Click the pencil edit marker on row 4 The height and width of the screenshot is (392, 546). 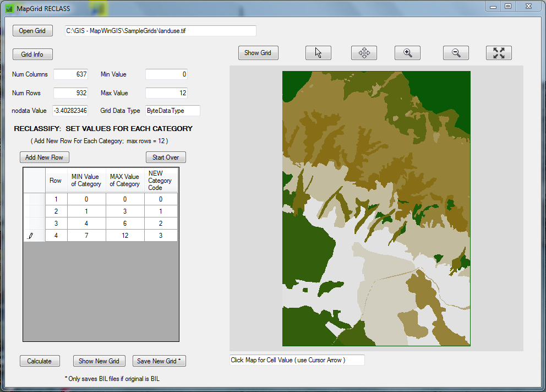click(30, 236)
